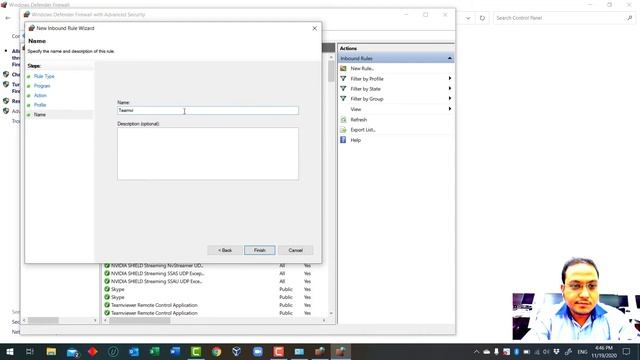
Task: Open VirtualBox from the taskbar
Action: 237,351
